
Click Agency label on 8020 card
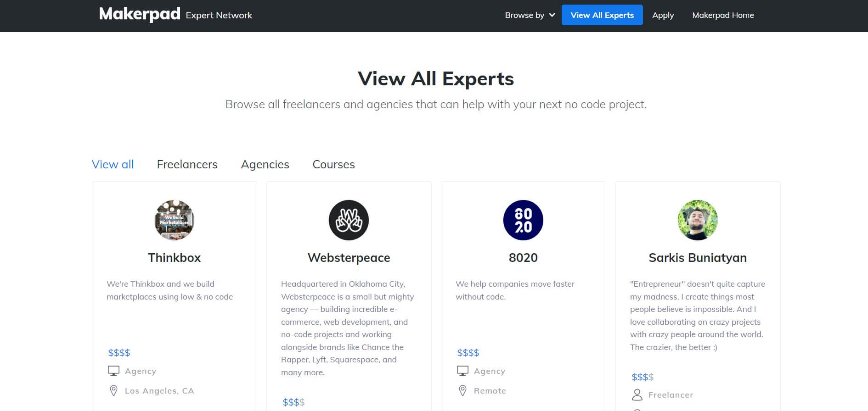(490, 371)
